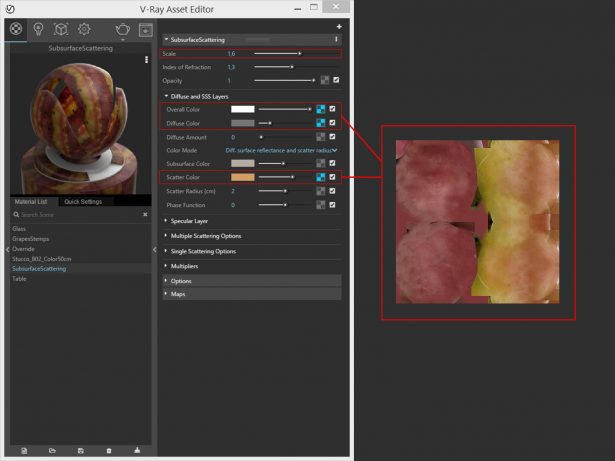Image resolution: width=615 pixels, height=461 pixels.
Task: Toggle the Overall Color texture checkbox
Action: pos(332,109)
